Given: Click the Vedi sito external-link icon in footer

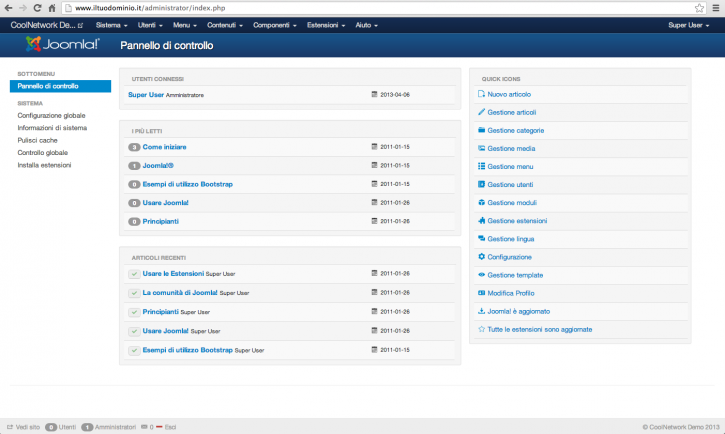Looking at the screenshot, I should (10, 427).
